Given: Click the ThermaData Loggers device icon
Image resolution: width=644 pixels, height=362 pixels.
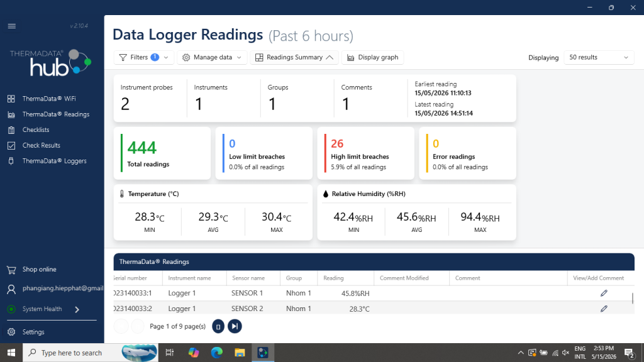Looking at the screenshot, I should 11,161.
